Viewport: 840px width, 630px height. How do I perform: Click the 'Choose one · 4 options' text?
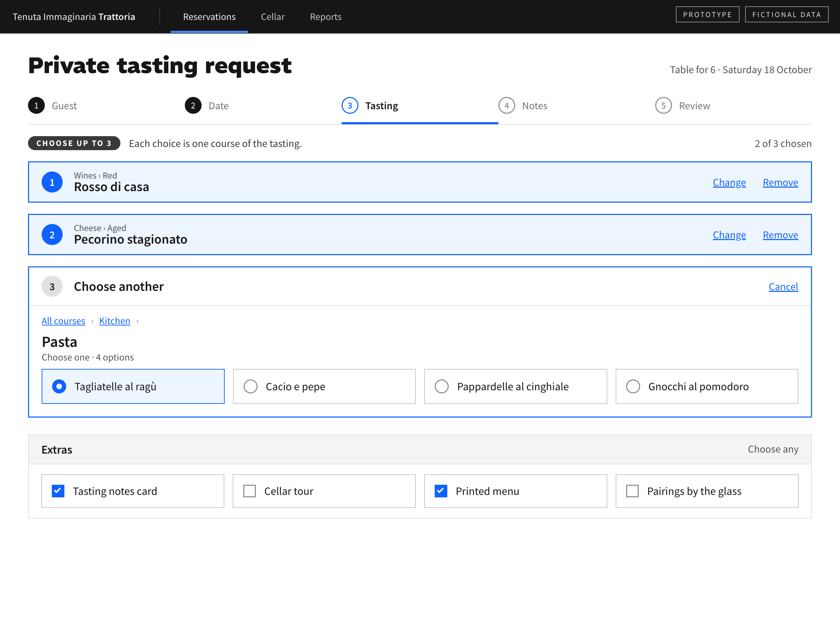(x=88, y=357)
